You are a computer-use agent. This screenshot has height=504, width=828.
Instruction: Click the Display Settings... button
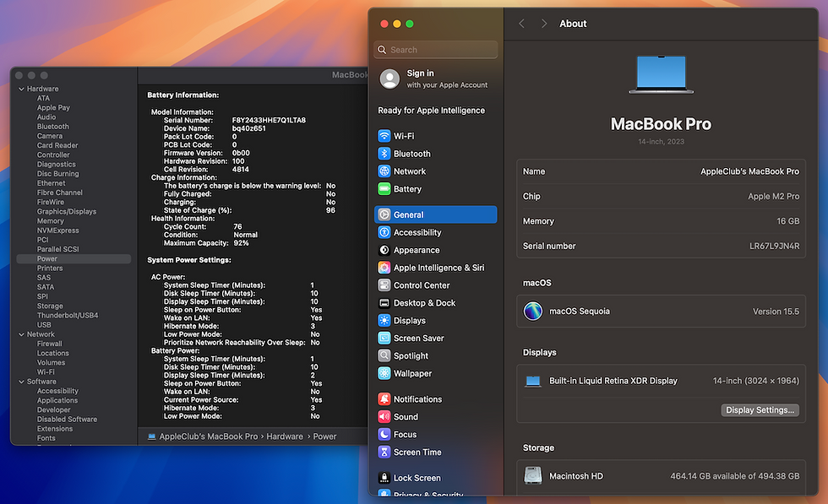coord(760,410)
